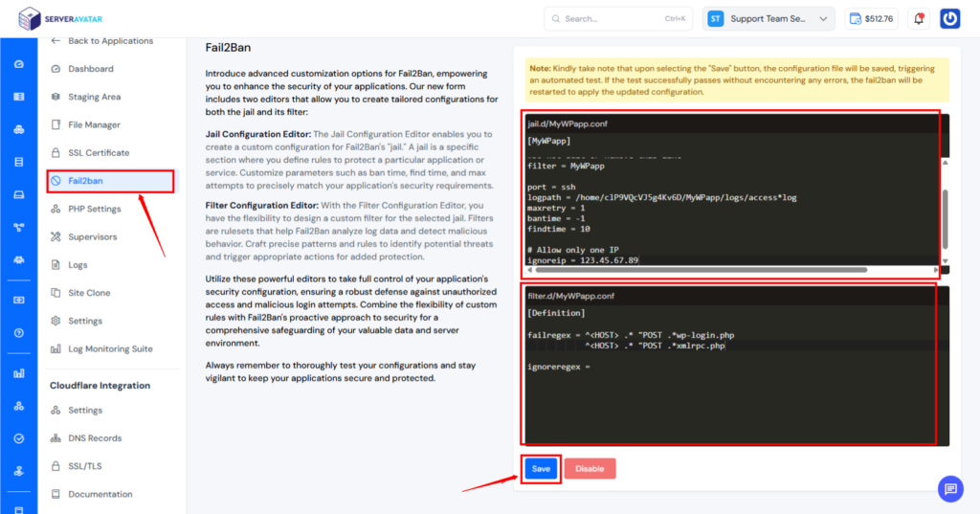Viewport: 980px width, 514px height.
Task: Click the File Manager file icon
Action: 56,124
